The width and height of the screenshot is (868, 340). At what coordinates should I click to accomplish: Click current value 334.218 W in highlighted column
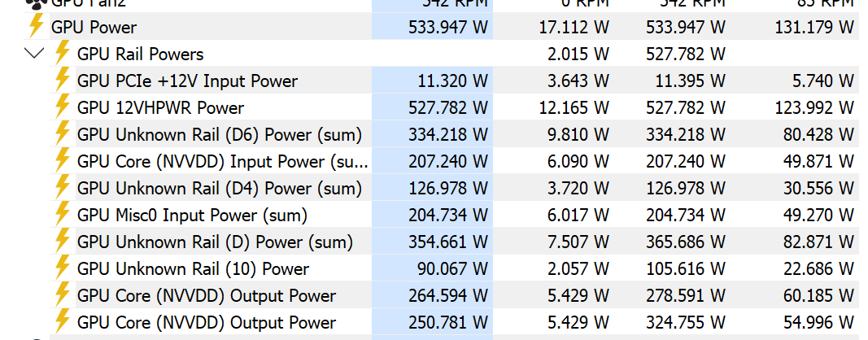pyautogui.click(x=448, y=134)
